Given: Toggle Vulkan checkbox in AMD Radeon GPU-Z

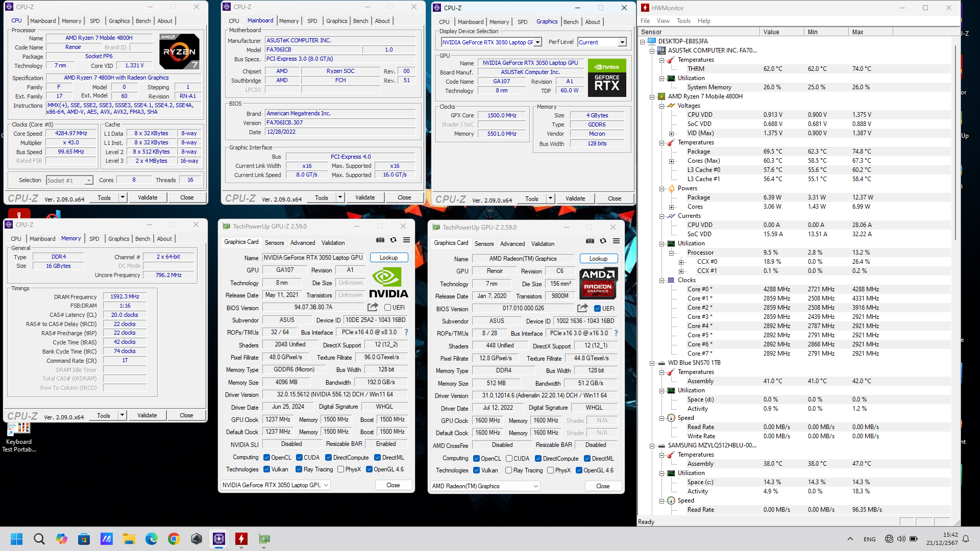Looking at the screenshot, I should pos(476,470).
